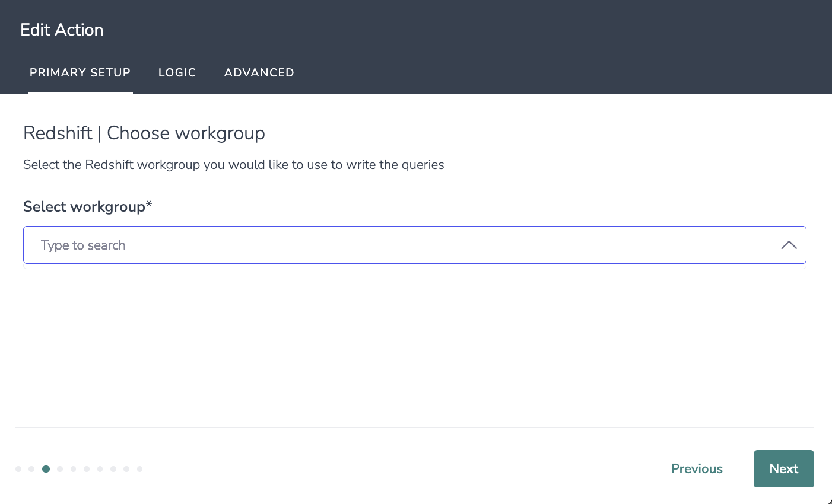Jump to the fourth step dot
The image size is (832, 504).
pyautogui.click(x=60, y=469)
